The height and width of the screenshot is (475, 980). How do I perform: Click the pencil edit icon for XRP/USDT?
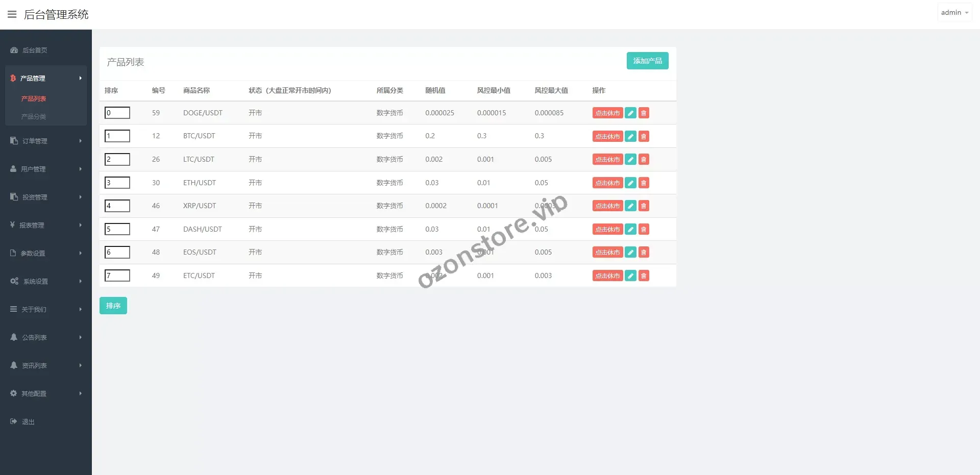pos(630,206)
